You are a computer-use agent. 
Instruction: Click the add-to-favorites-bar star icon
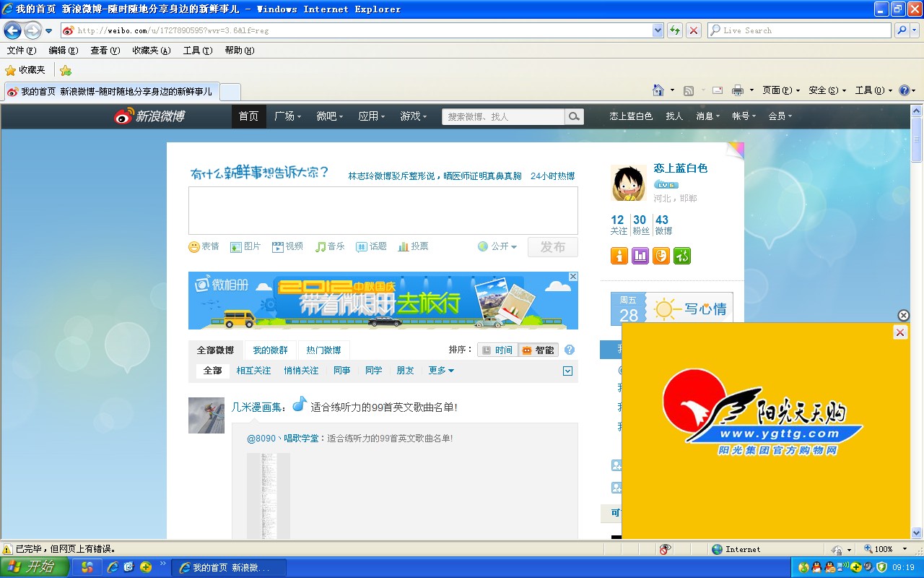pyautogui.click(x=66, y=70)
